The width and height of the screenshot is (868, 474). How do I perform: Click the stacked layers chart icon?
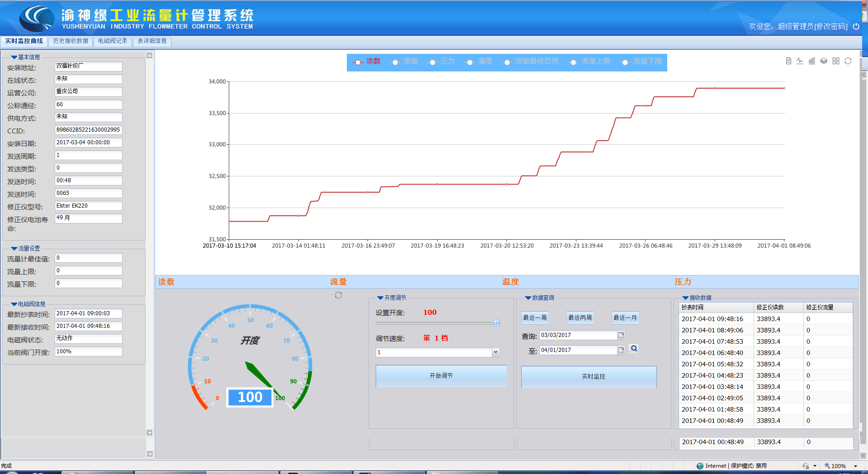824,61
